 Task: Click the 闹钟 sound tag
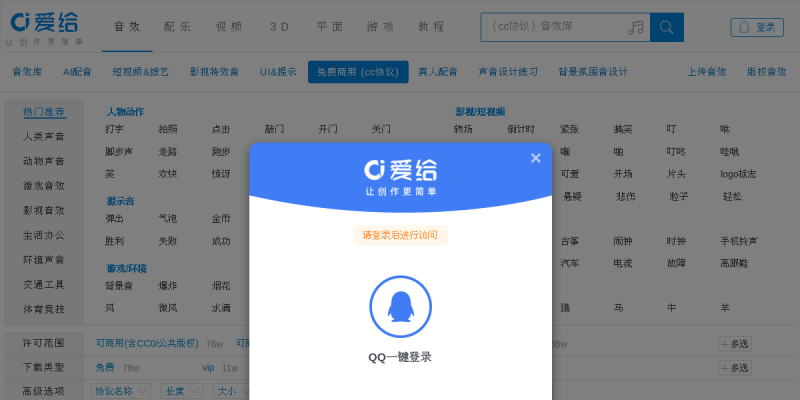pyautogui.click(x=623, y=241)
